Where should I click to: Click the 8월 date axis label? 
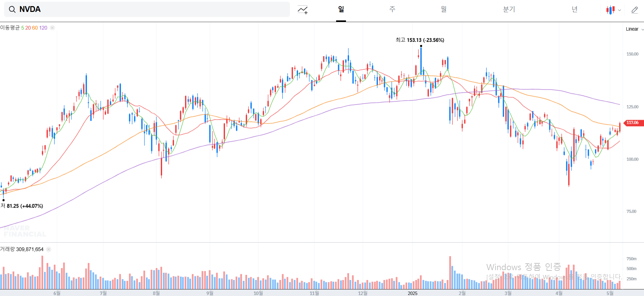click(x=156, y=293)
